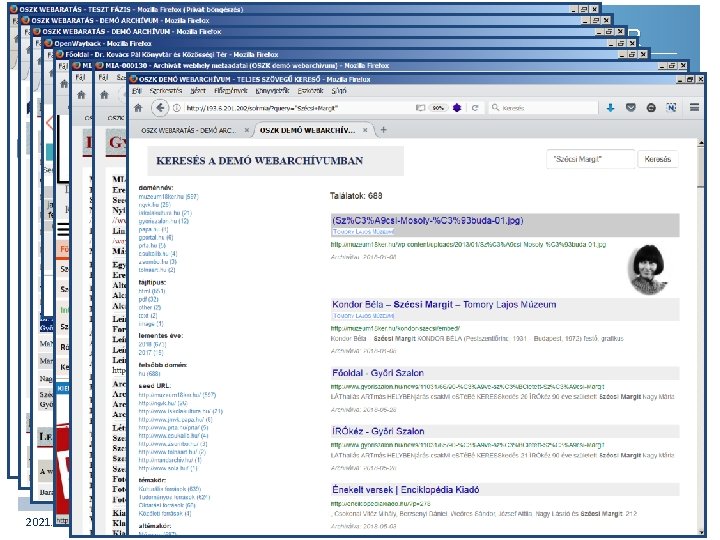Open the Nézet menu
The height and width of the screenshot is (540, 720).
pos(198,91)
